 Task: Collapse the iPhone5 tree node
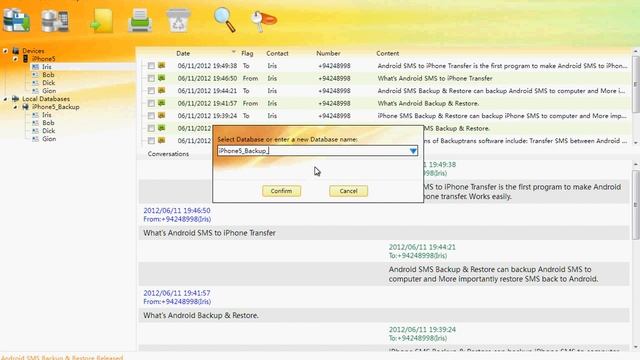[15, 59]
